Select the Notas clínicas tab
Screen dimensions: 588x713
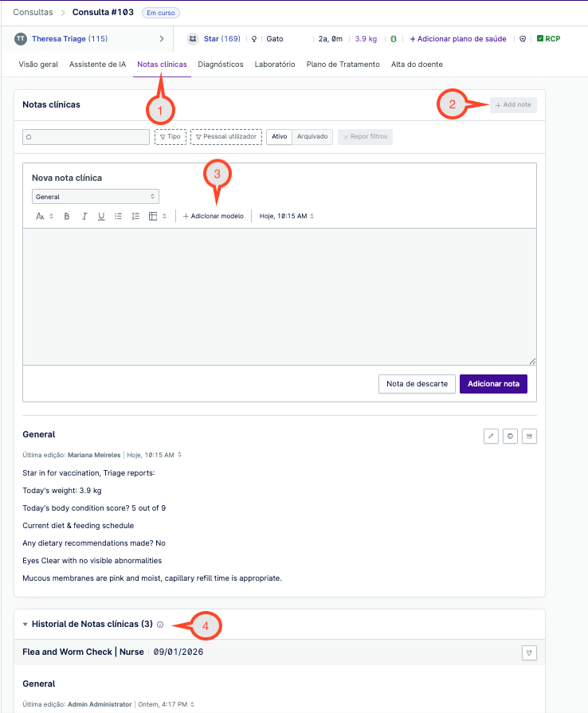coord(162,65)
